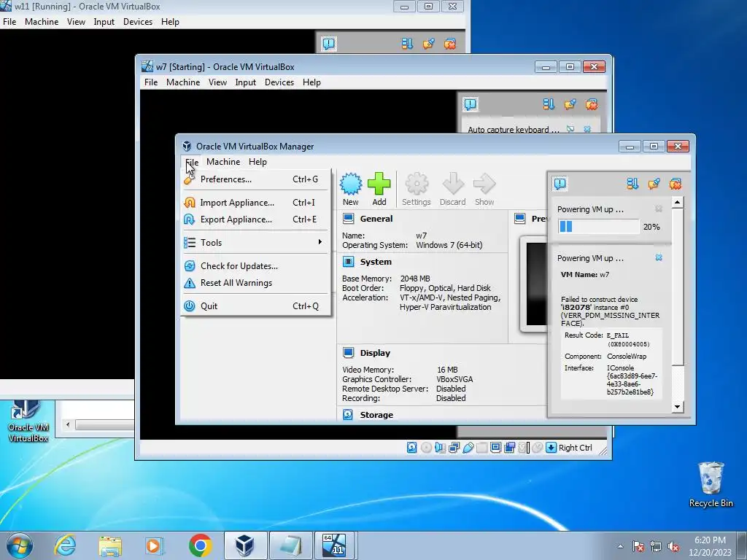The image size is (747, 560).
Task: Open Devices menu in w11 VM window
Action: pos(138,22)
